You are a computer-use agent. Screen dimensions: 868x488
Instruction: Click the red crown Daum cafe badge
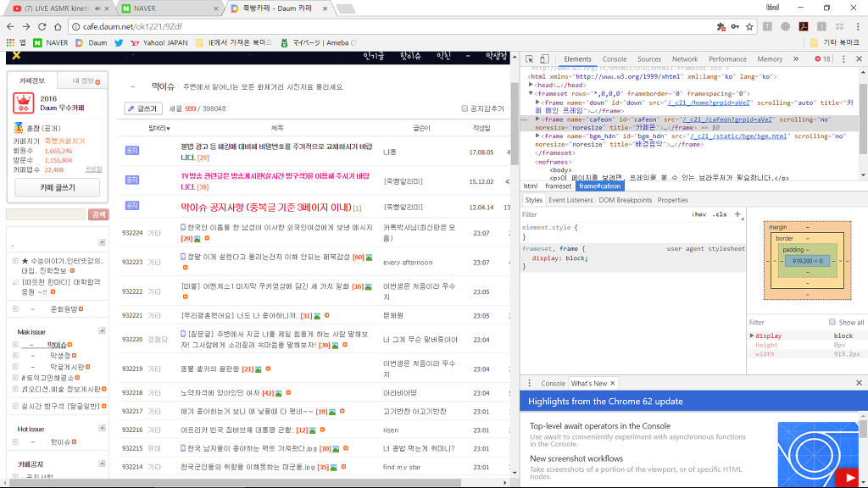point(23,103)
